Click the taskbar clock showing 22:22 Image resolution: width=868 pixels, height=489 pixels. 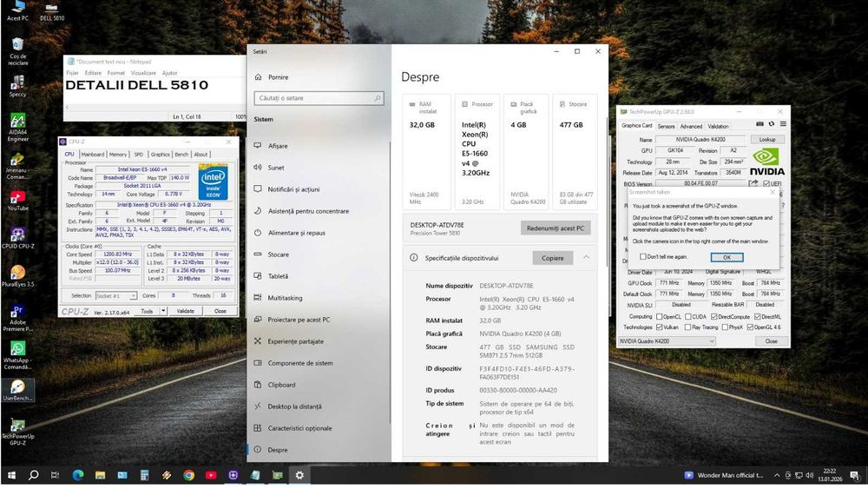(x=829, y=475)
